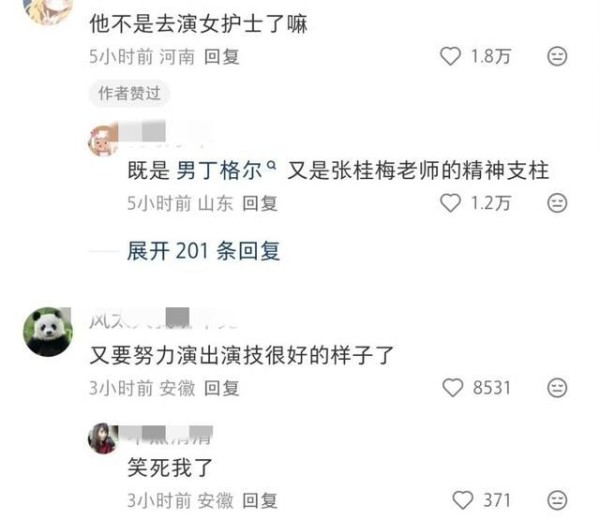This screenshot has width=600, height=519.
Task: Open avatar of 笑死我了 commenter
Action: [102, 439]
